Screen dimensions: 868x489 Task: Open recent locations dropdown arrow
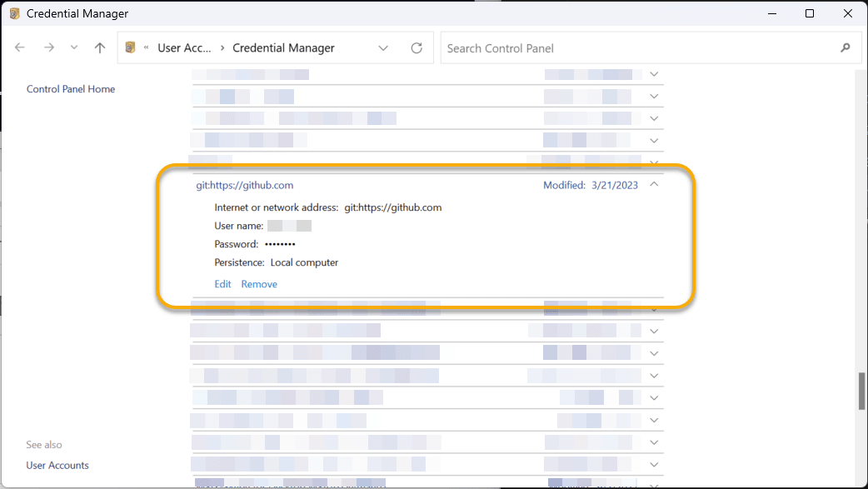(x=74, y=47)
